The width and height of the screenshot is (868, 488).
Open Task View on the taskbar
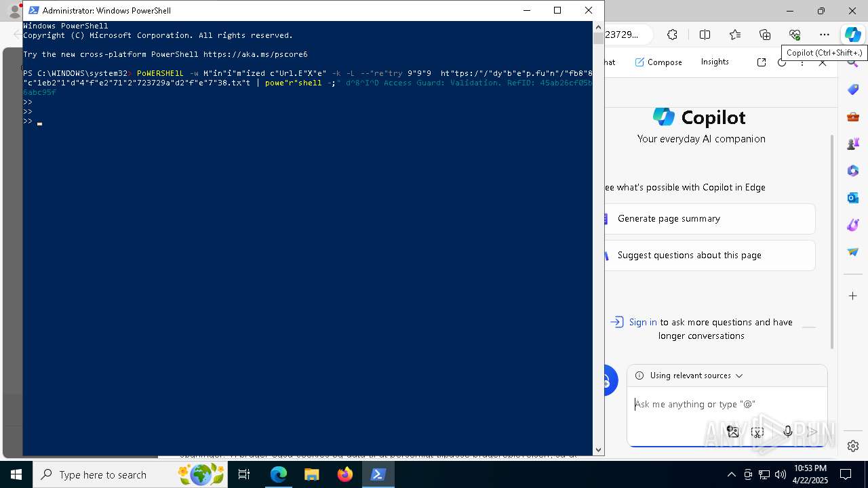pos(245,474)
